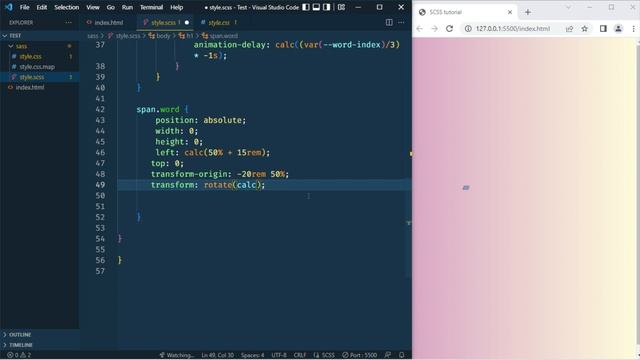The width and height of the screenshot is (640, 360).
Task: Click the browser Forward arrow
Action: [434, 29]
